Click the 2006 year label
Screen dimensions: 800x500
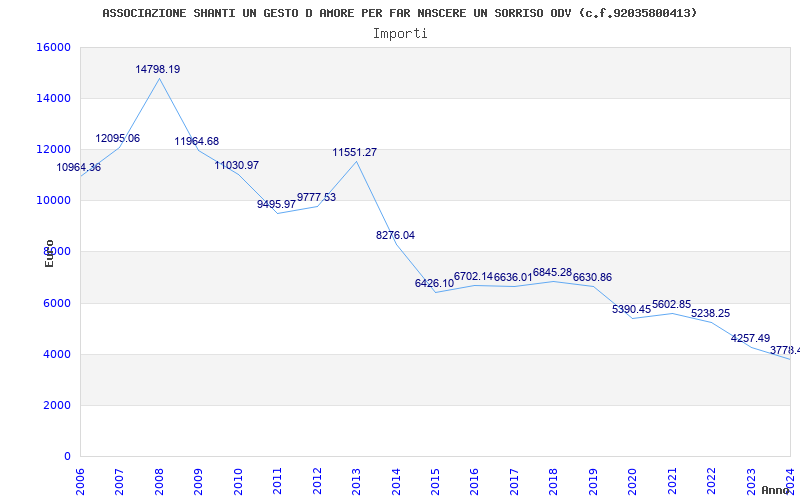(x=81, y=480)
